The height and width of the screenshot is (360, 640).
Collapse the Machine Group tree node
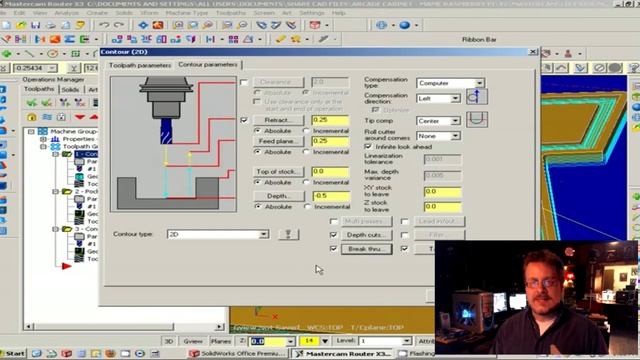pos(31,131)
